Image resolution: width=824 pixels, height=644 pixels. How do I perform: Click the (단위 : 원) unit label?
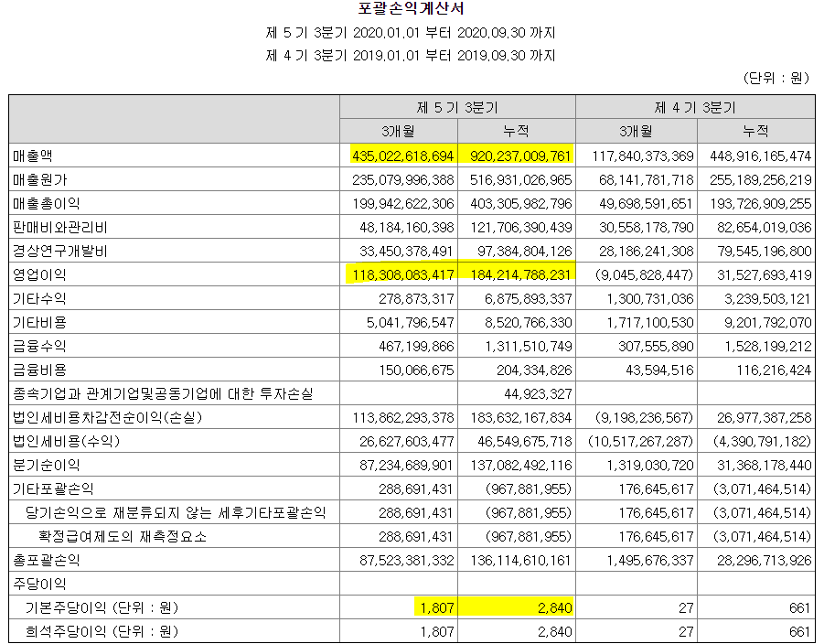click(776, 79)
